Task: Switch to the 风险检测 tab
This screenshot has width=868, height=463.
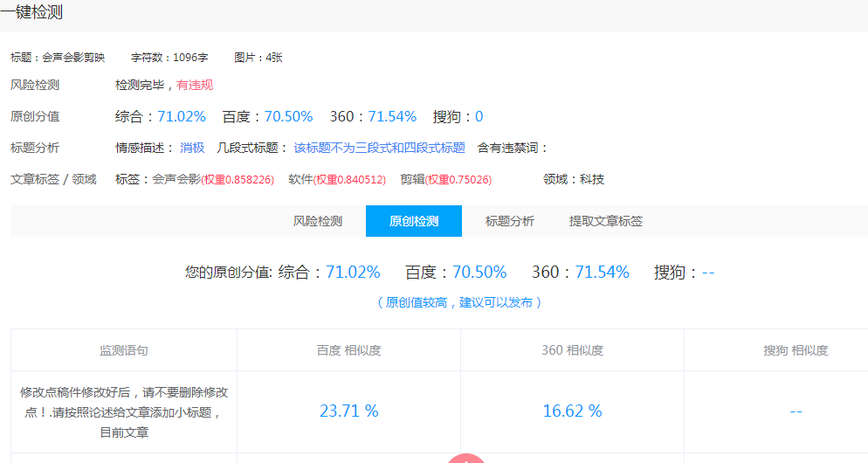Action: pyautogui.click(x=318, y=221)
